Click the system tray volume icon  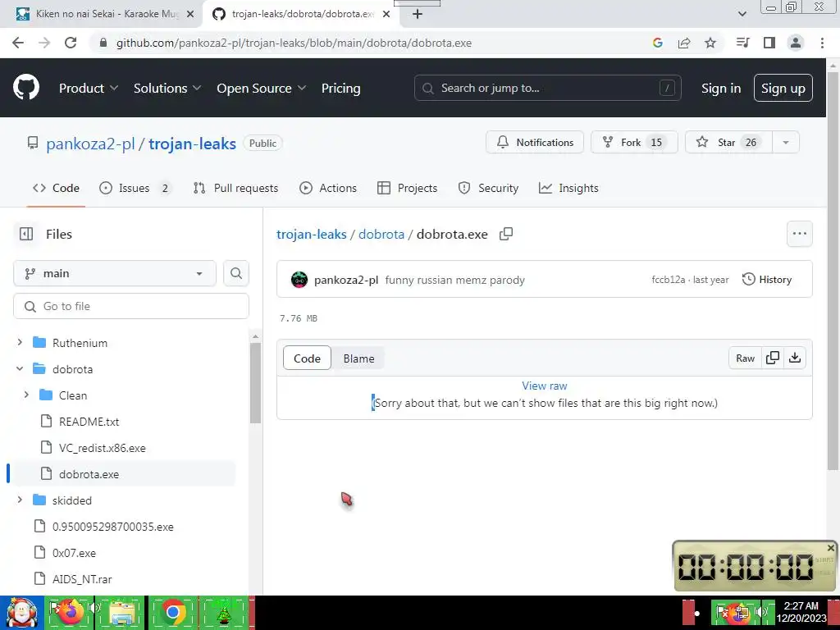tap(762, 613)
